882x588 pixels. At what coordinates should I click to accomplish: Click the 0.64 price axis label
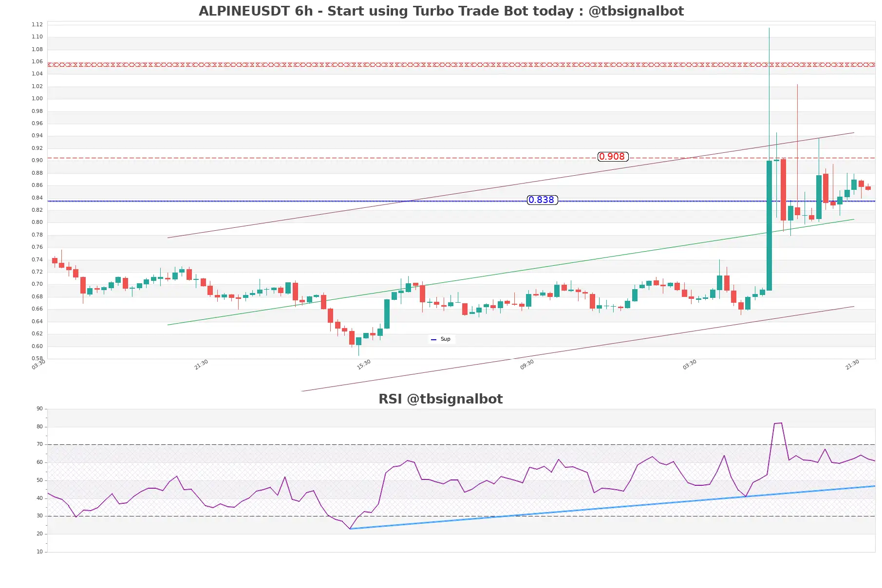[37, 321]
